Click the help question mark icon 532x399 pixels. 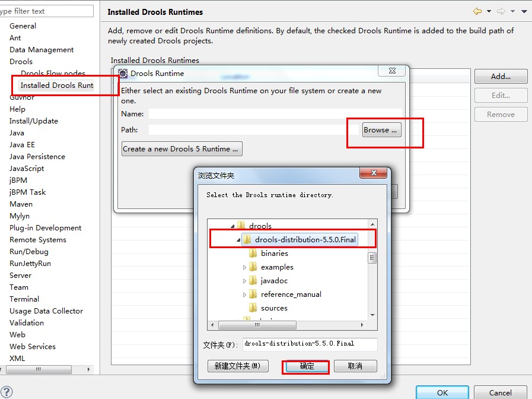[x=7, y=392]
